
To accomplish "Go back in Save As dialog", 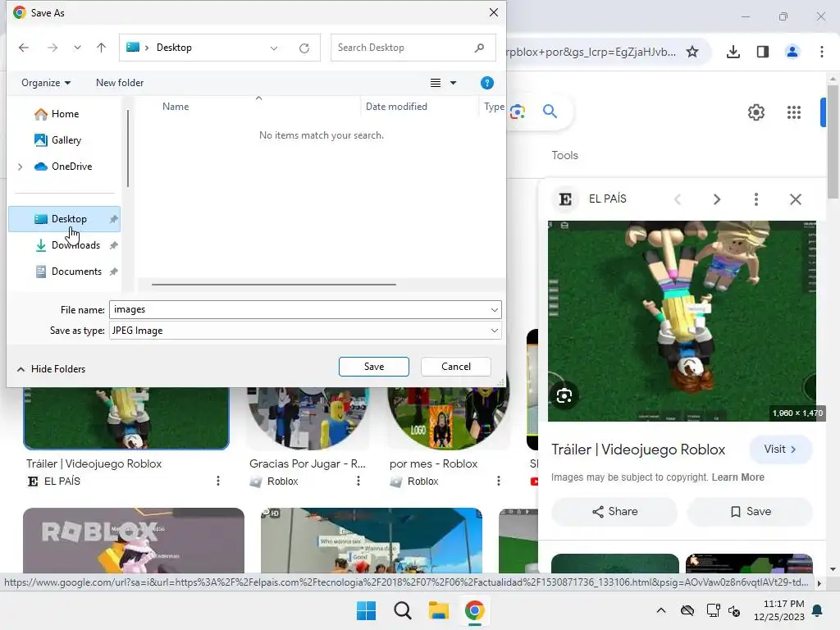I will tap(24, 48).
